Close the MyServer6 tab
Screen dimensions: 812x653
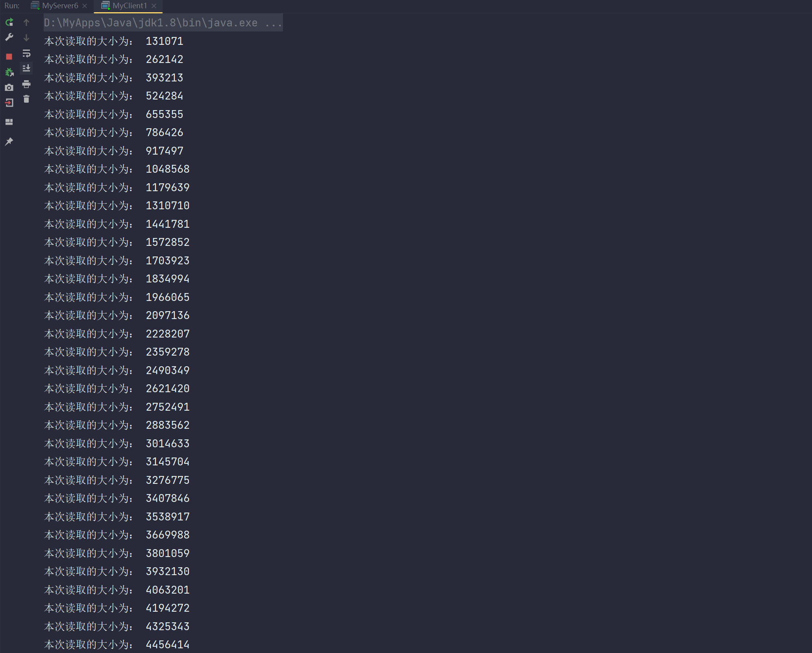85,6
